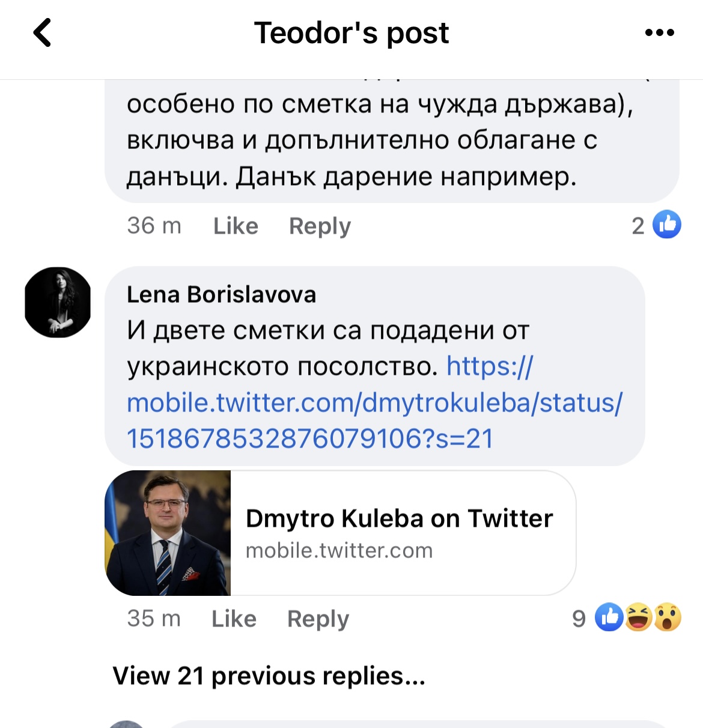This screenshot has width=703, height=728.
Task: Open the mobile.twitter.com link in comment
Action: [x=374, y=402]
